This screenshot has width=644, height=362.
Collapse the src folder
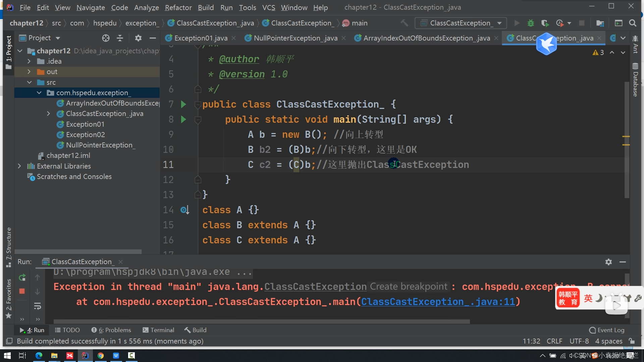29,82
